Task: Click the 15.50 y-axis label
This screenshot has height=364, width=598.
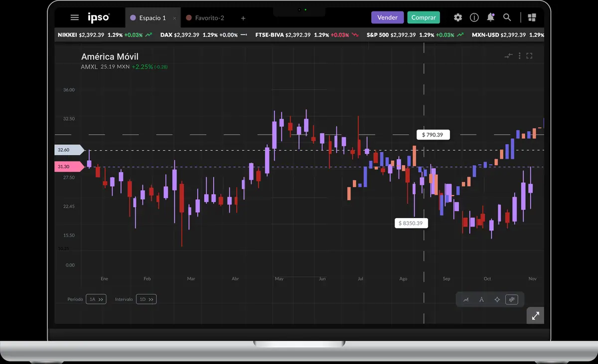Action: pyautogui.click(x=69, y=236)
